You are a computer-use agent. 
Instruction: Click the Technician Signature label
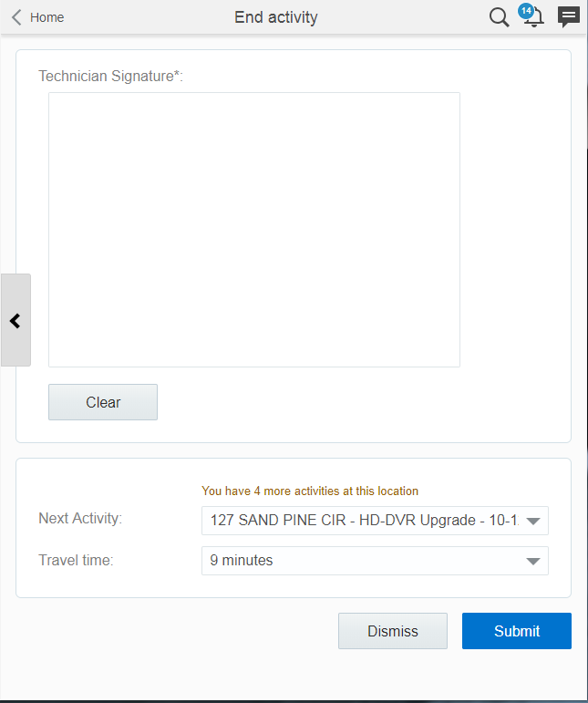pyautogui.click(x=110, y=76)
